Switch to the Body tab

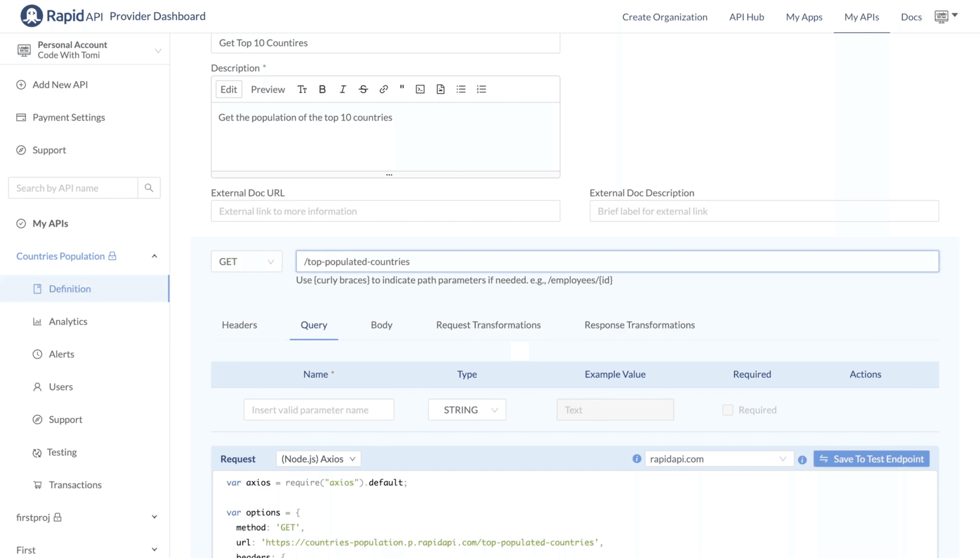tap(381, 325)
